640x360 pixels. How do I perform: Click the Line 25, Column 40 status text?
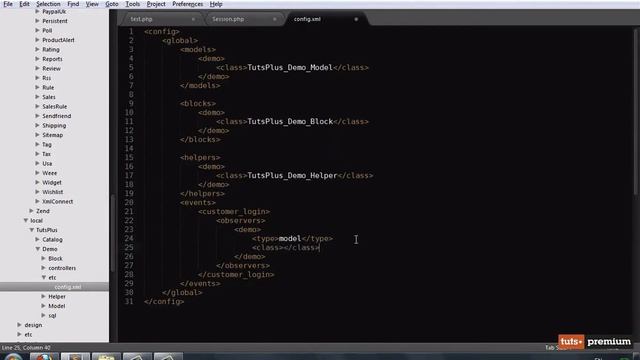coord(26,348)
